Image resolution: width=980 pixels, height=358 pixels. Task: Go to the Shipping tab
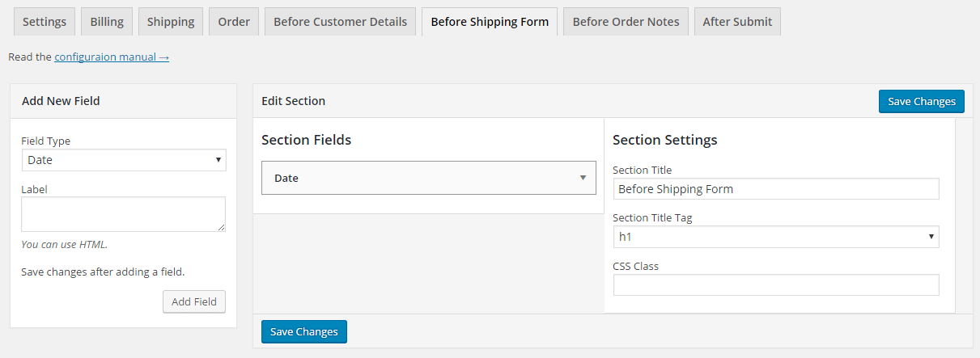(171, 22)
